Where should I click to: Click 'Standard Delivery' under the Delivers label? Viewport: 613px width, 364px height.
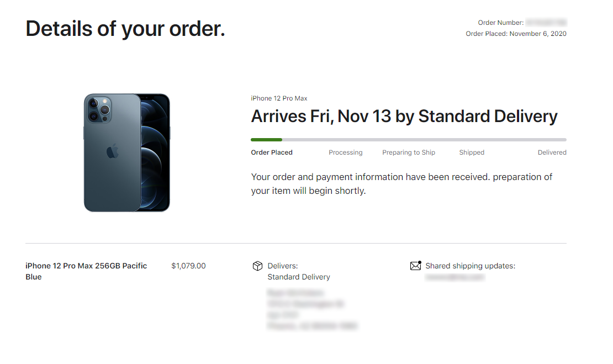tap(299, 277)
